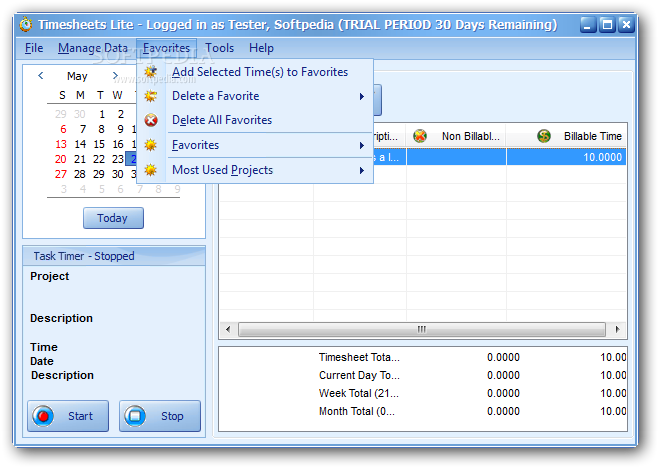Click the blue square icon on the Stop button

point(135,416)
